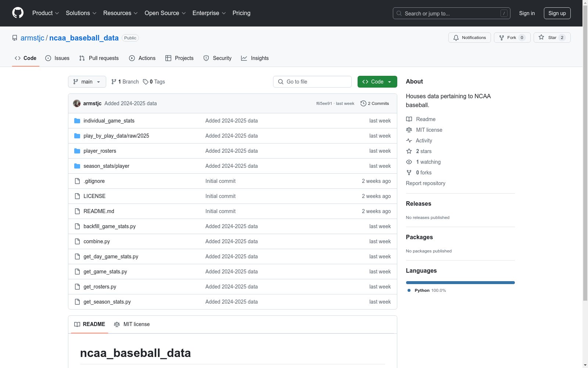The width and height of the screenshot is (588, 368).
Task: Click the file icon next to combine.py
Action: click(77, 241)
